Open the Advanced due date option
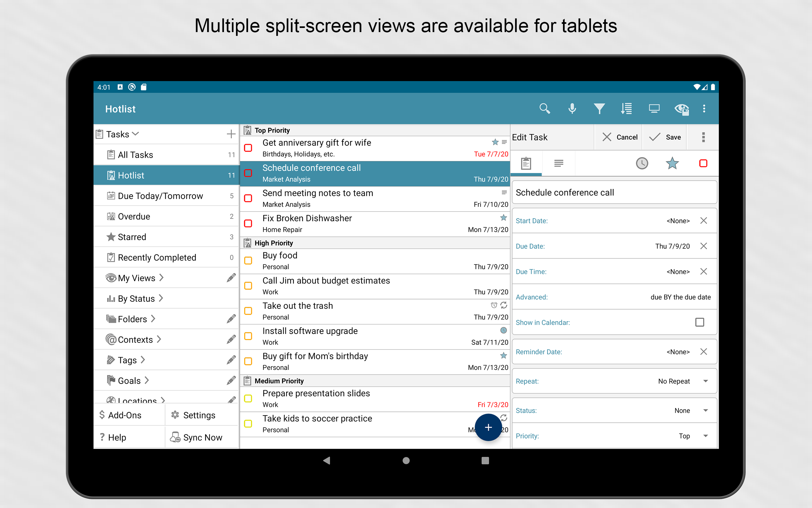This screenshot has height=508, width=812. 614,297
